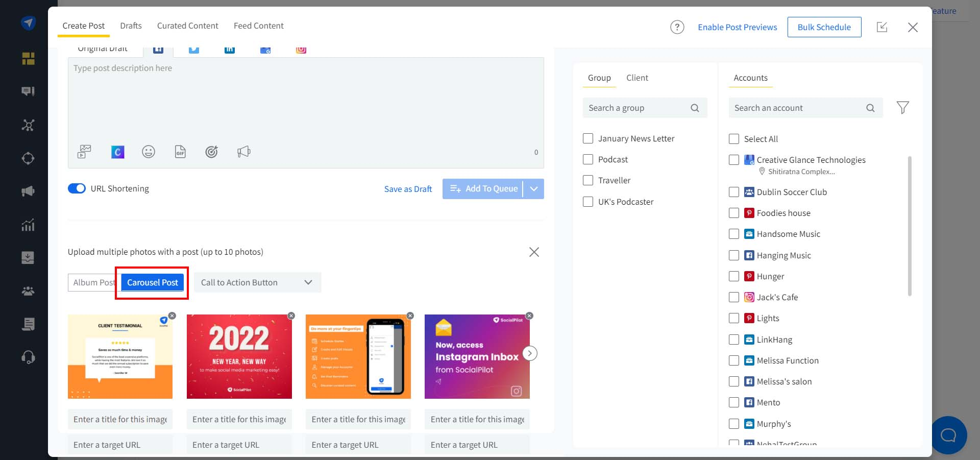The width and height of the screenshot is (980, 460).
Task: Open the Canva design icon
Action: [x=118, y=152]
